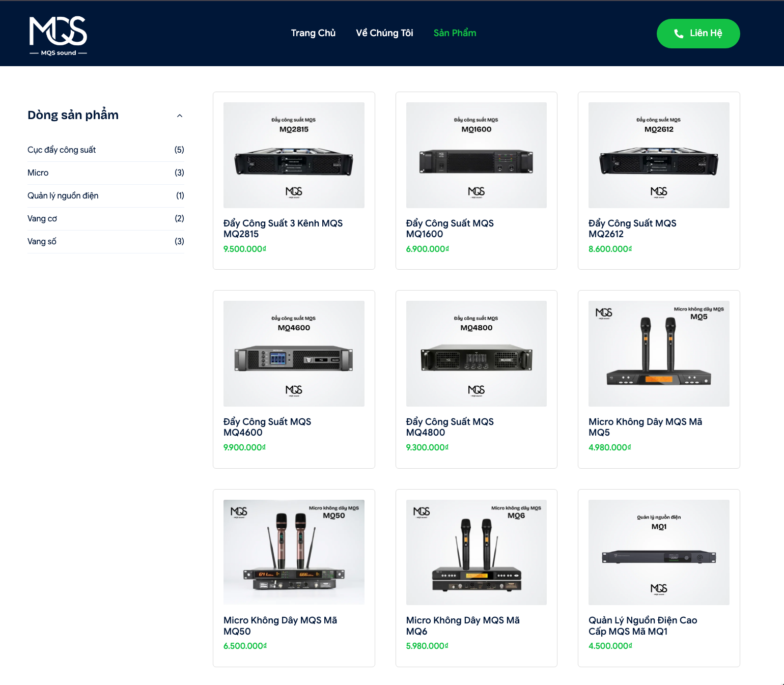Select the Sản Phẩm menu item
Screen dimensions: 784x685
[455, 33]
